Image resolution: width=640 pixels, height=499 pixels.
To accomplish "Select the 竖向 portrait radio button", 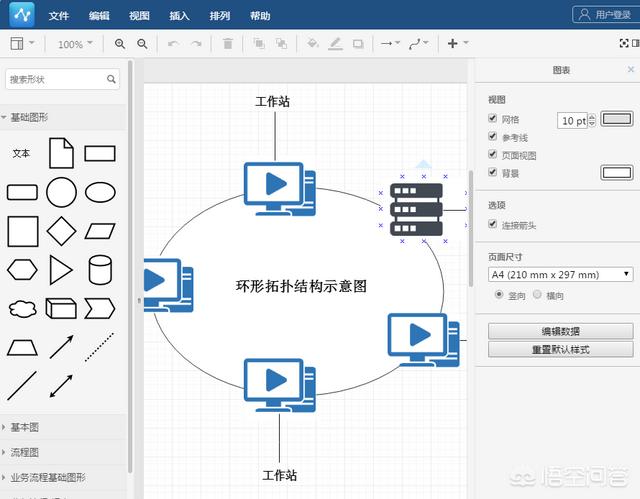I will click(x=499, y=294).
